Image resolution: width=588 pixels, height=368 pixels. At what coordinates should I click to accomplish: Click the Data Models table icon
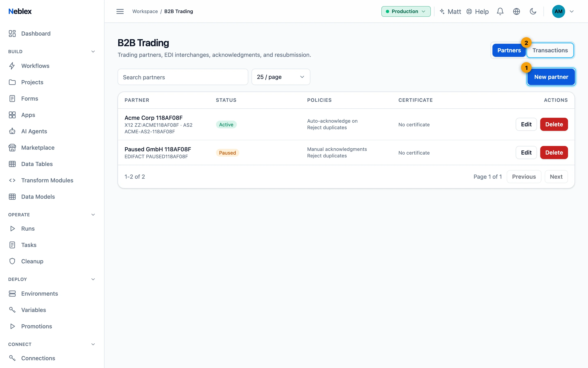(12, 196)
